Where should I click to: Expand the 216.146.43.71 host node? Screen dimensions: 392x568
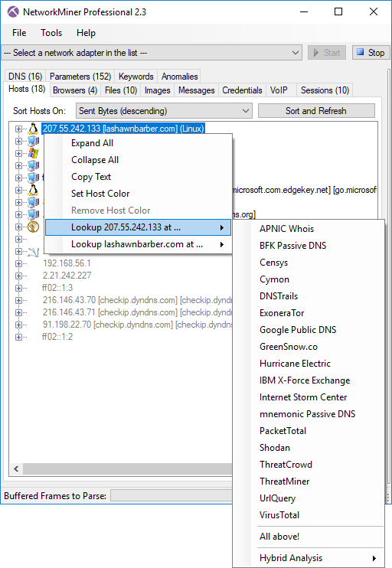tap(18, 312)
